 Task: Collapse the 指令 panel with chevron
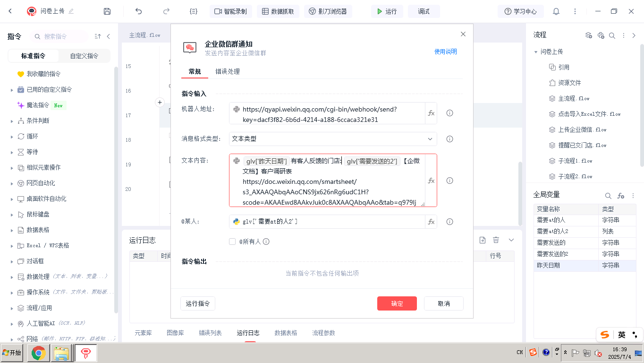[108, 36]
